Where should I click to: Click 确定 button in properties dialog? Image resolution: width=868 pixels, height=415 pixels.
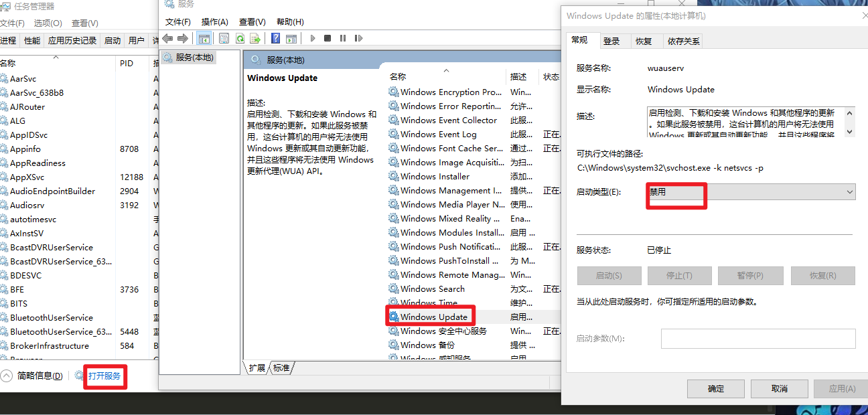pyautogui.click(x=715, y=389)
